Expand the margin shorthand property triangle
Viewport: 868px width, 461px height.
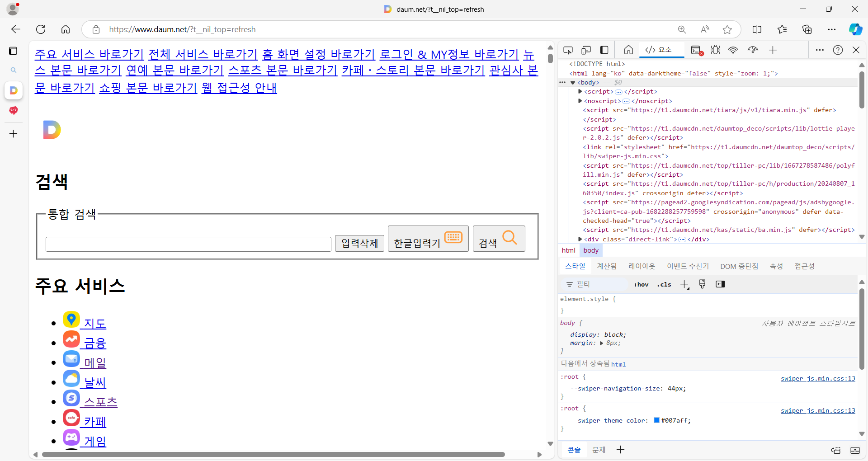602,343
